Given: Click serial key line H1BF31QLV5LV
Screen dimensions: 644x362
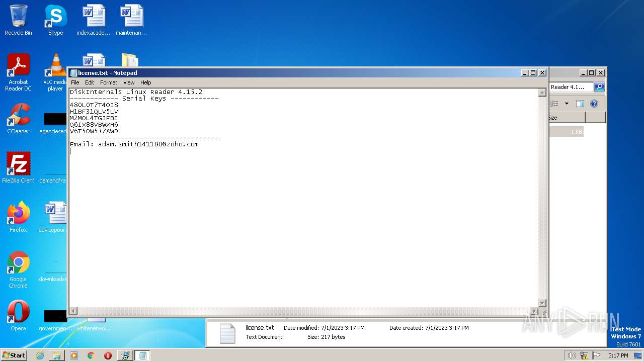Looking at the screenshot, I should pos(94,112).
